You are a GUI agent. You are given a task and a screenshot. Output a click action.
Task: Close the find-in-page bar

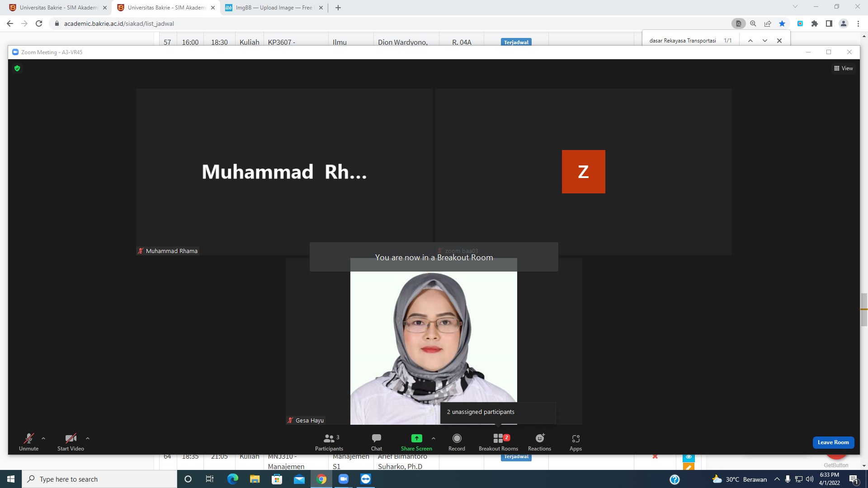pos(779,41)
